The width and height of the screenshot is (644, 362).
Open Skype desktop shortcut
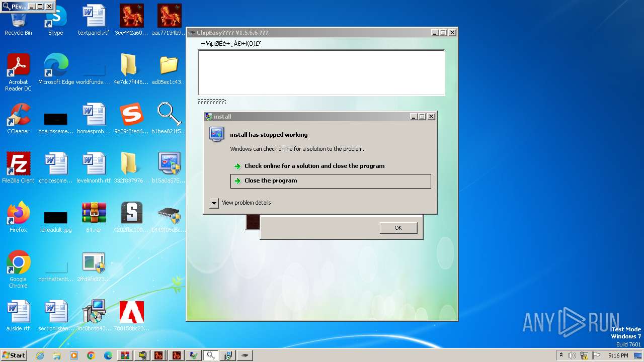[x=56, y=21]
